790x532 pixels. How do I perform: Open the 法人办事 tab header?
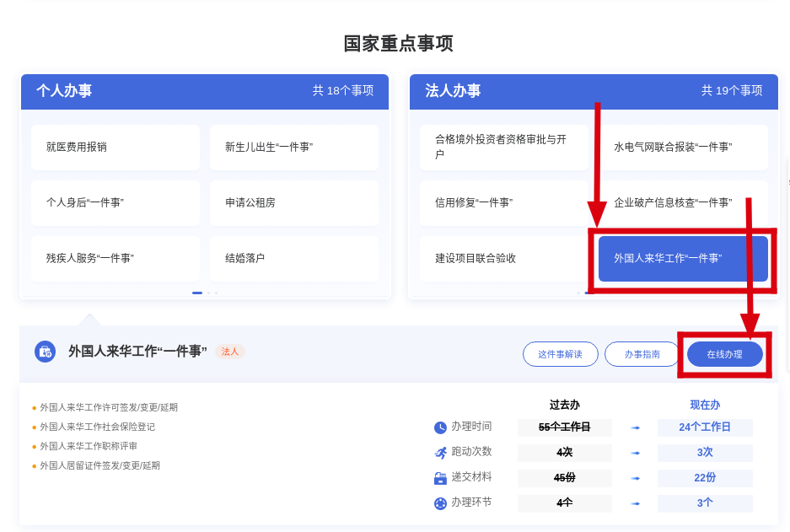click(453, 91)
